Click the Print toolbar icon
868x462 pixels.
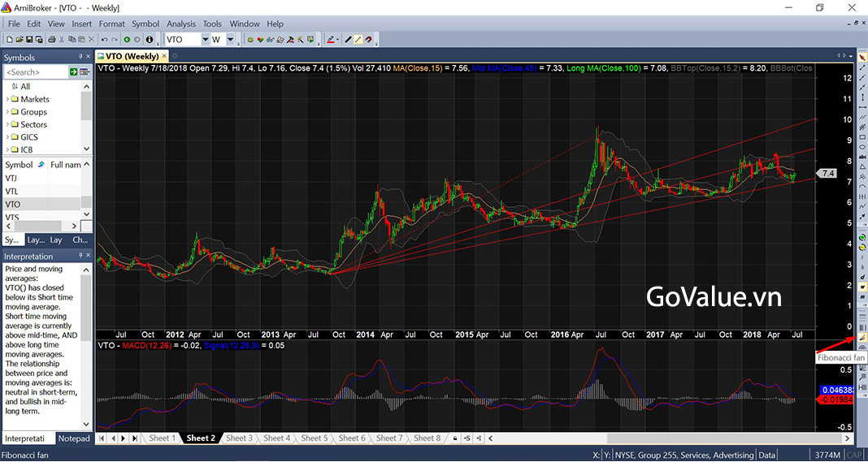[x=52, y=39]
